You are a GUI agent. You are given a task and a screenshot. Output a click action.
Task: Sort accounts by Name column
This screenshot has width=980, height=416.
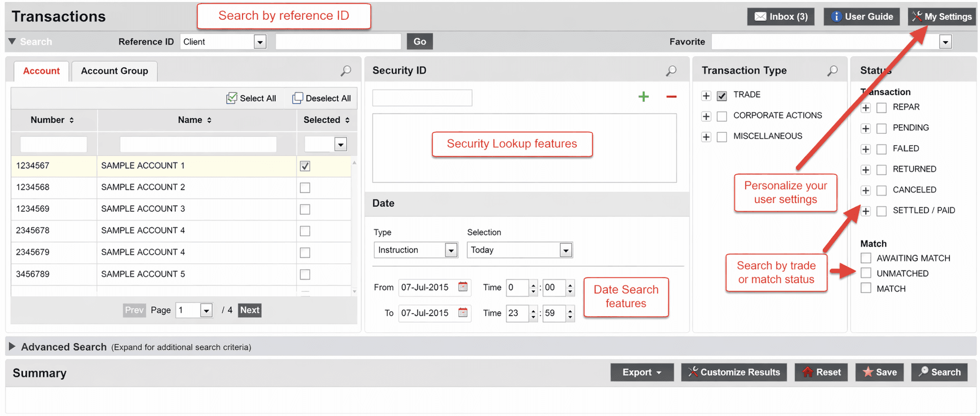pos(195,120)
